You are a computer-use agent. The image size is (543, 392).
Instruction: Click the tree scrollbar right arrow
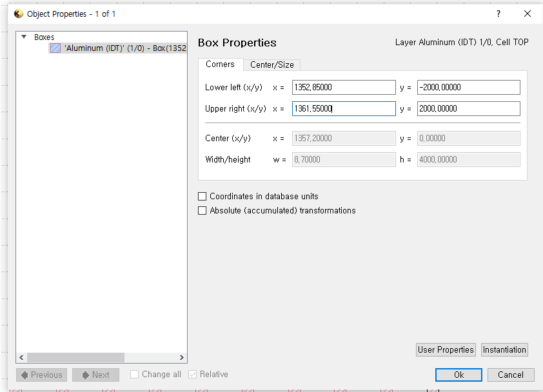[181, 357]
